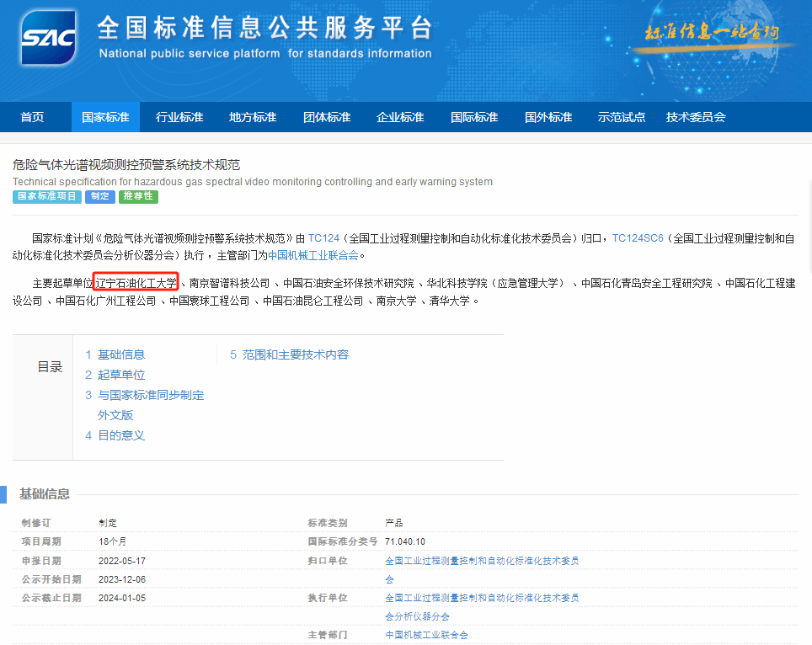
Task: Click the 全国标准信息公共服务平台 site title
Action: [264, 28]
